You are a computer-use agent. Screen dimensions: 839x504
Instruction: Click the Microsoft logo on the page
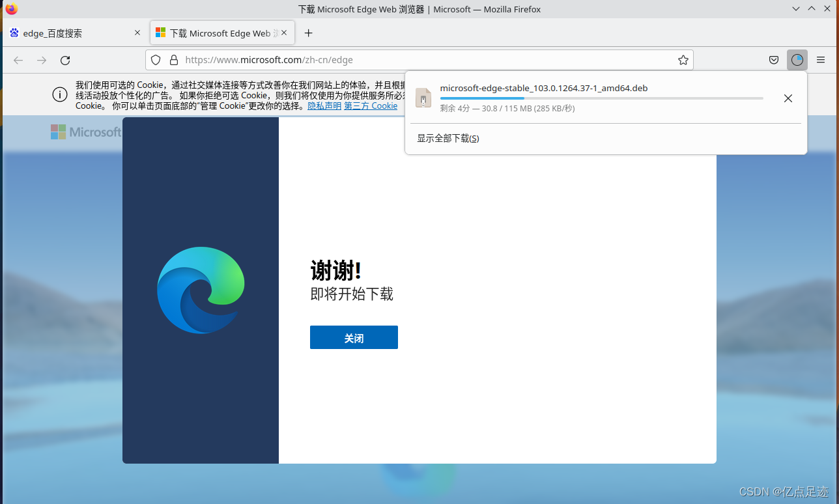click(86, 132)
